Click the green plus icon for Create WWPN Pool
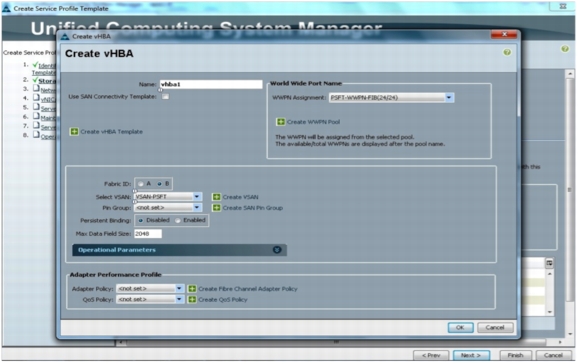The height and width of the screenshot is (364, 578). (x=281, y=122)
